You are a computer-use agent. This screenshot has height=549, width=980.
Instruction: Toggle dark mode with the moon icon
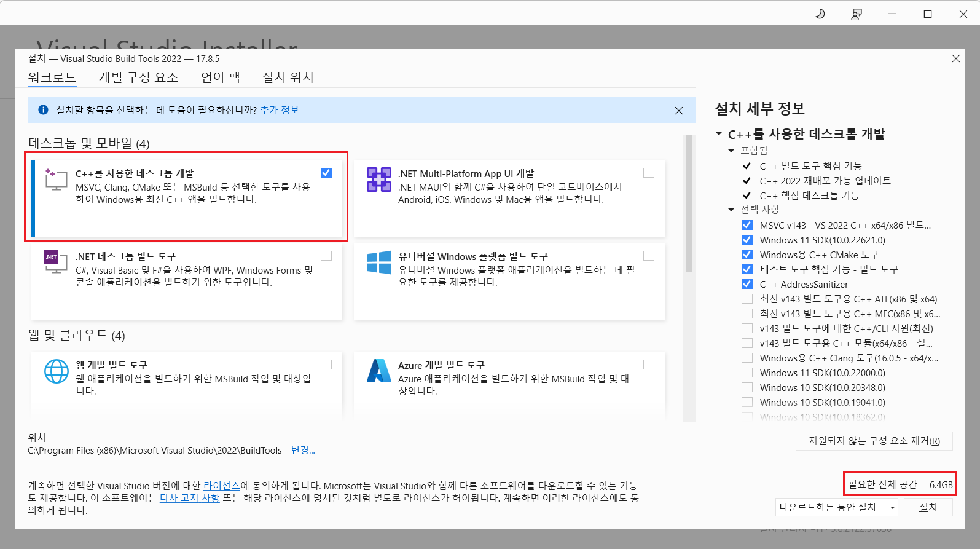[x=820, y=14]
